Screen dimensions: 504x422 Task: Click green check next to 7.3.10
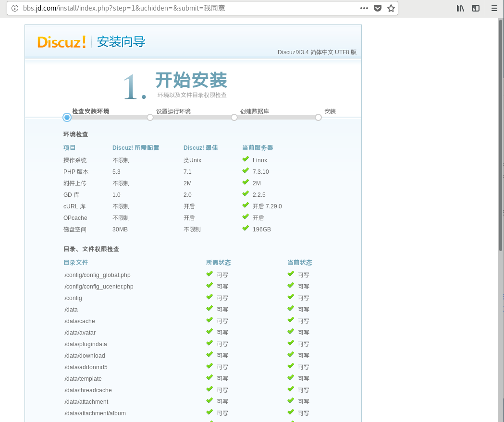click(x=246, y=170)
